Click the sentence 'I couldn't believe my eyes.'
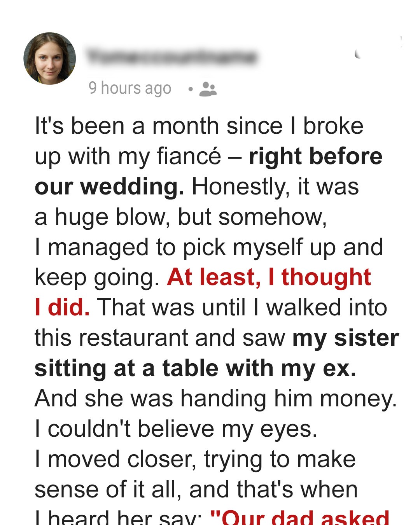Screen dimensions: 420x525 176,429
